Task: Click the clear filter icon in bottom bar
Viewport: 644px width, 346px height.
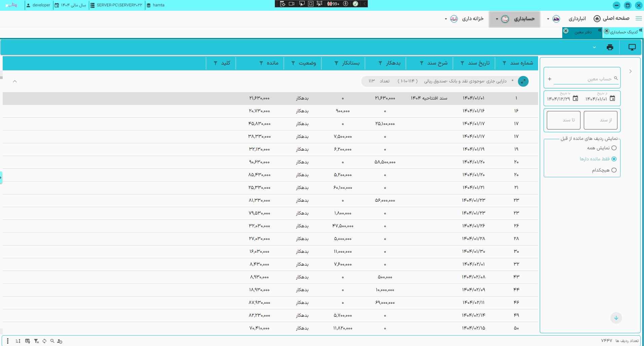Action: click(x=36, y=341)
